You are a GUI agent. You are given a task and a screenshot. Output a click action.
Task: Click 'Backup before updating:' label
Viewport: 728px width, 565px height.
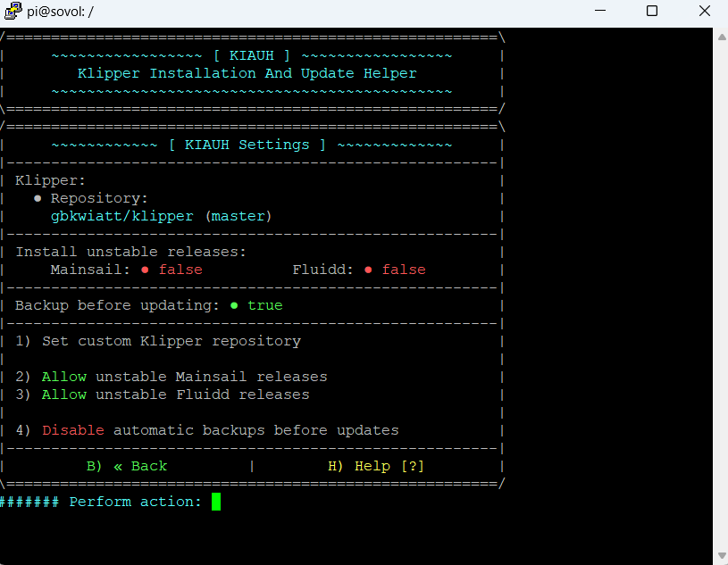point(118,305)
